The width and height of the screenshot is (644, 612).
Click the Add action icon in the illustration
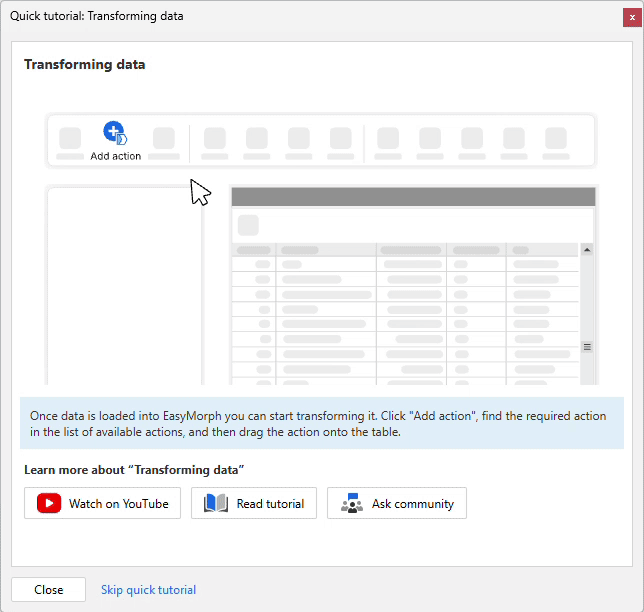pyautogui.click(x=115, y=133)
